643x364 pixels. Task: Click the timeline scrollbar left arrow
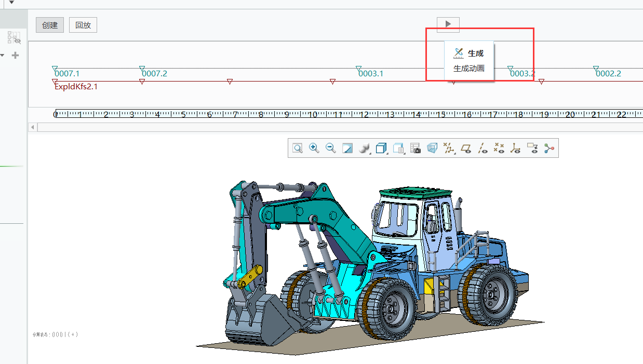pos(33,127)
